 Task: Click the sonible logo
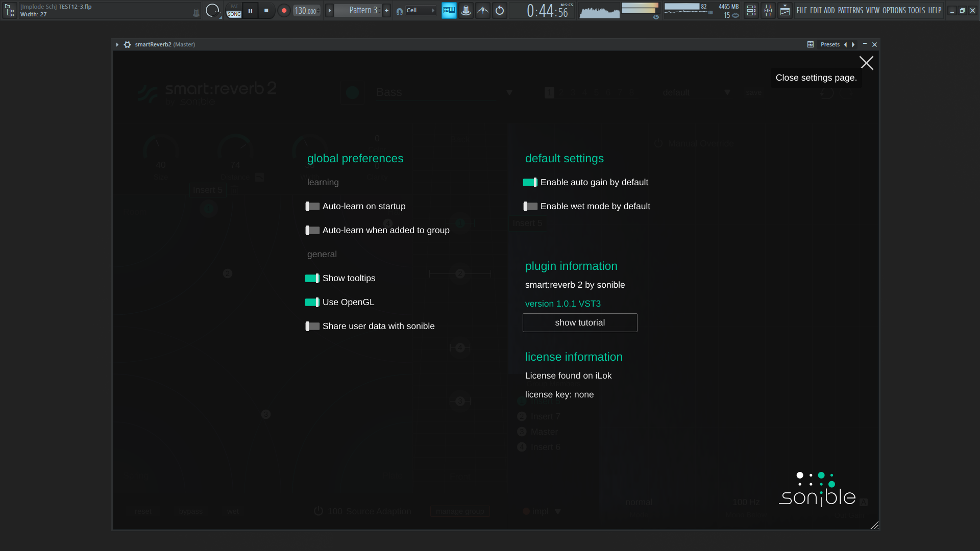pos(817,489)
